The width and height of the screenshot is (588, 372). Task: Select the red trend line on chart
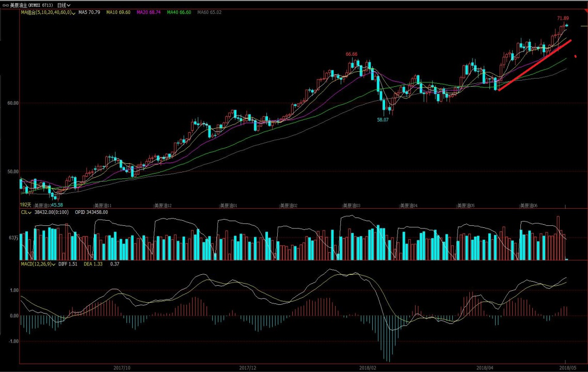tap(534, 65)
